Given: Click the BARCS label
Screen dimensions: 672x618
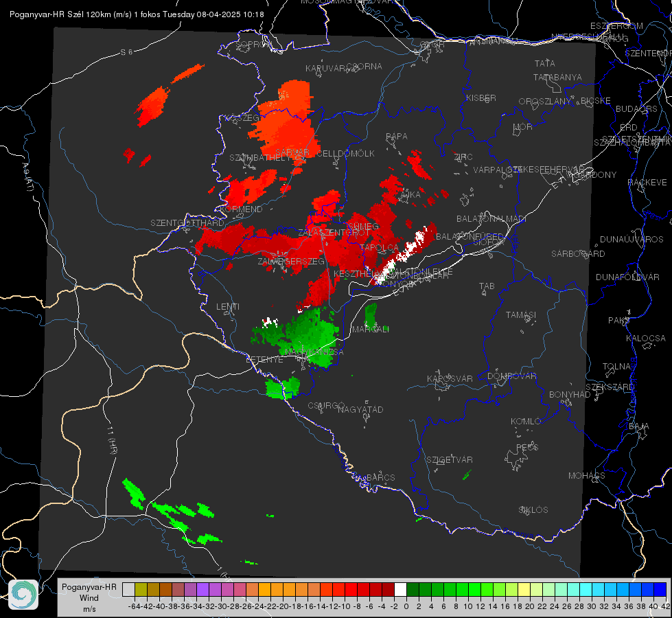Looking at the screenshot, I should click(381, 478).
